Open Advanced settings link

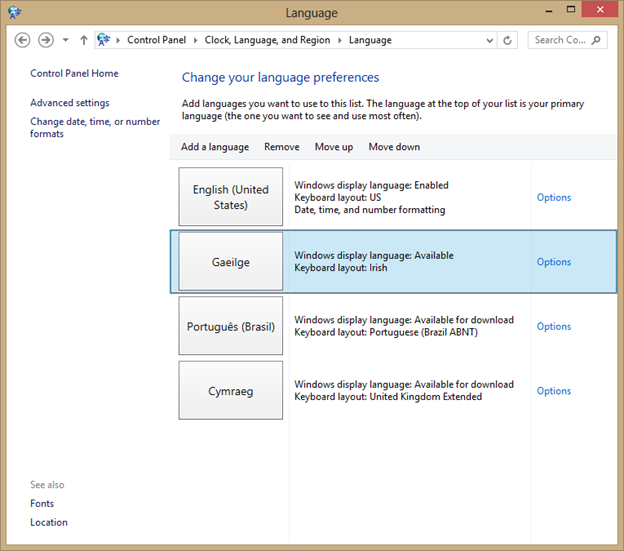pos(70,103)
